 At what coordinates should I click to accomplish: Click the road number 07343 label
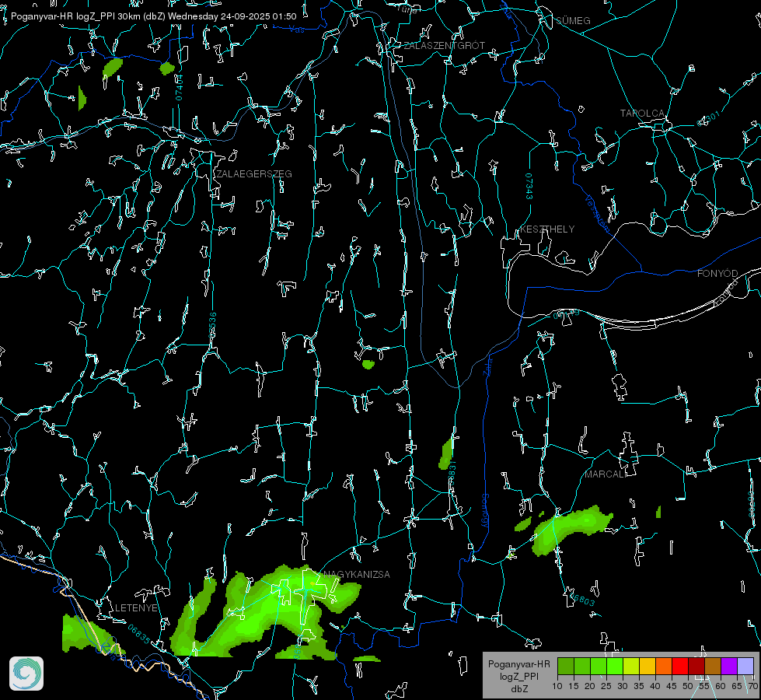click(x=529, y=186)
